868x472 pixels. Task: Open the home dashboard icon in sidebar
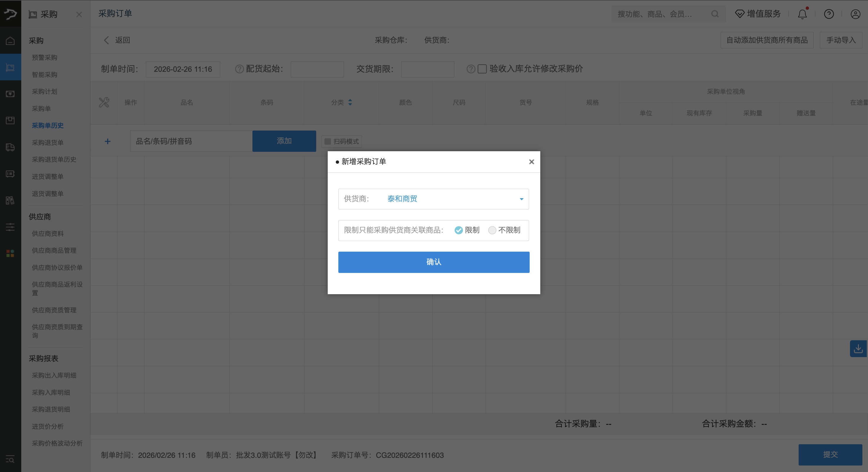[10, 40]
